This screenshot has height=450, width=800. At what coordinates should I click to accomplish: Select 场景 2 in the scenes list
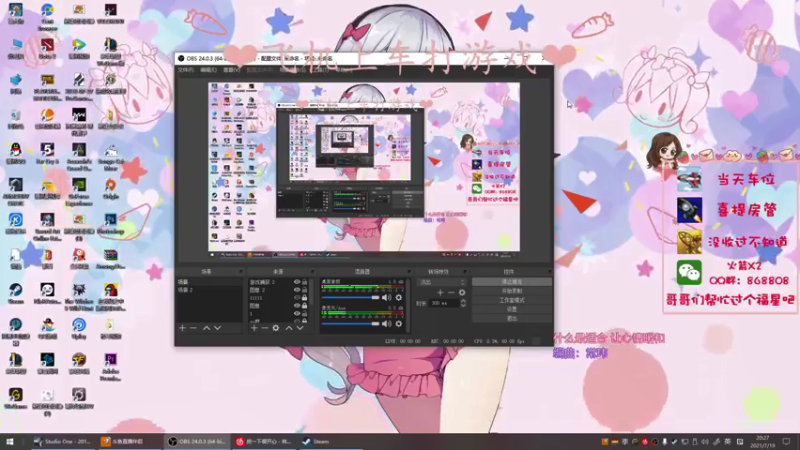pyautogui.click(x=209, y=290)
